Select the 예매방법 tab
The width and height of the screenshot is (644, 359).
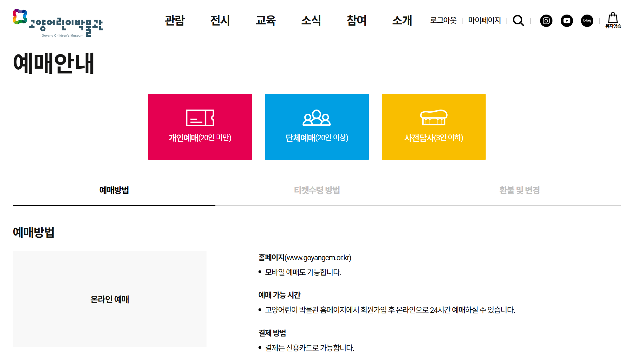(x=114, y=190)
